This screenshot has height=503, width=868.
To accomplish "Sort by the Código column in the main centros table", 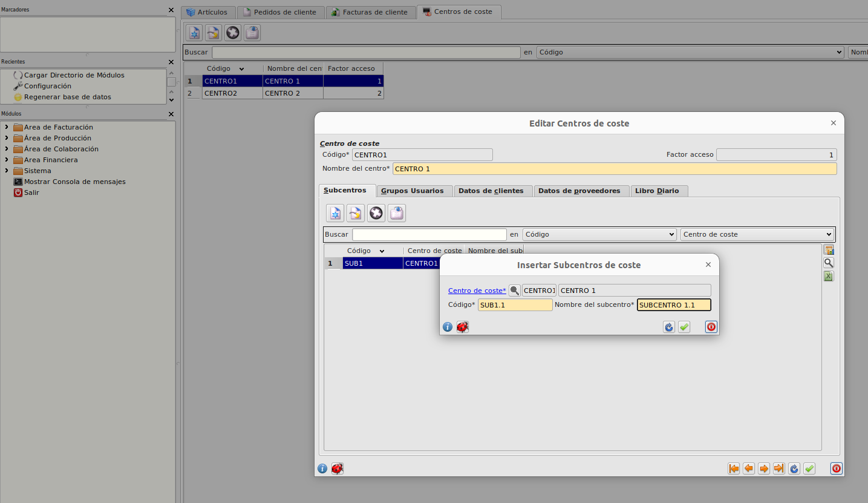I will point(232,68).
